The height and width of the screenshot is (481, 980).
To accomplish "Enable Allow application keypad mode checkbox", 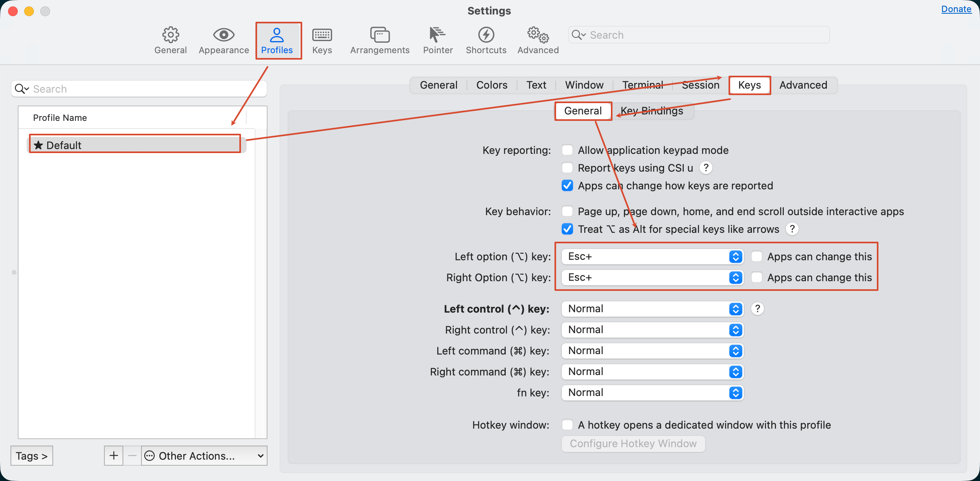I will pyautogui.click(x=567, y=150).
